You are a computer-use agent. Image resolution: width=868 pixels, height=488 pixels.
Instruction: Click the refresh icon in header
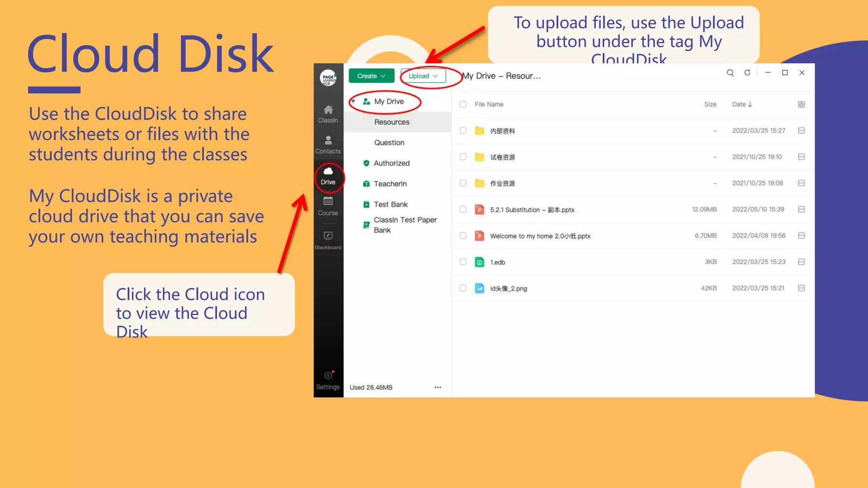click(747, 73)
